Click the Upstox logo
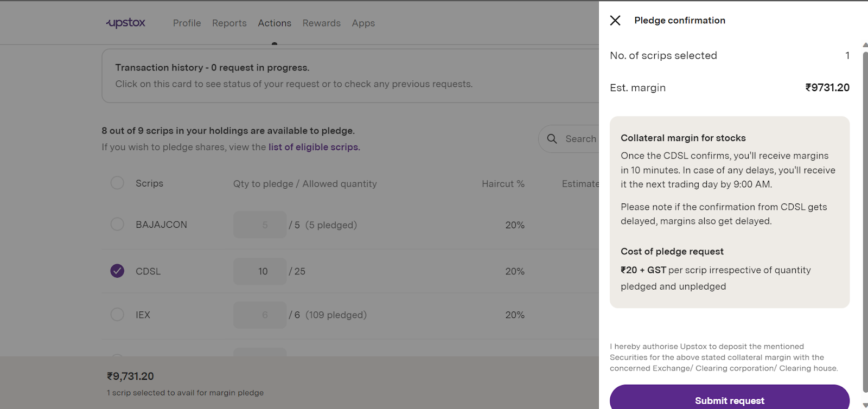The image size is (868, 409). point(126,23)
